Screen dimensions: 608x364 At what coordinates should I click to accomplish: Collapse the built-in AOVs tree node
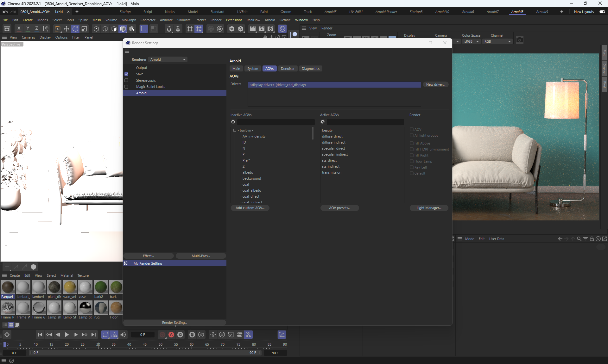coord(235,130)
